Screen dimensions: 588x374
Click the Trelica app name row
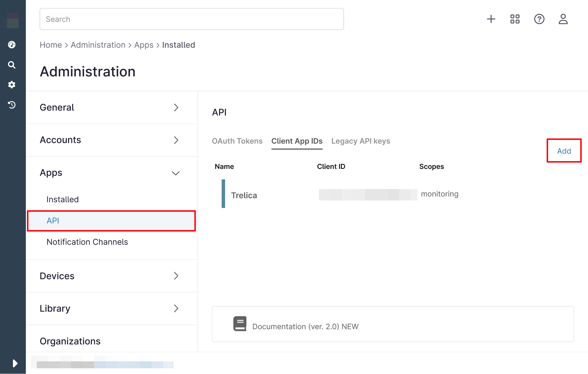(x=244, y=195)
